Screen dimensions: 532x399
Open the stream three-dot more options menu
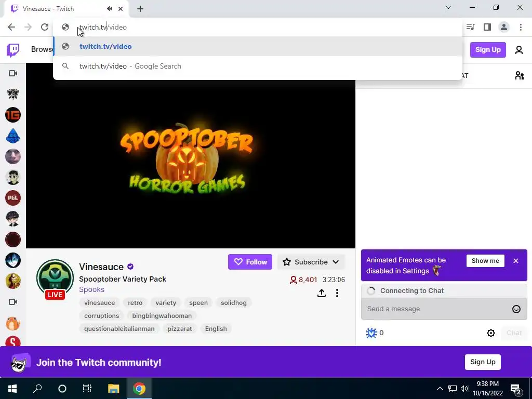(x=337, y=293)
